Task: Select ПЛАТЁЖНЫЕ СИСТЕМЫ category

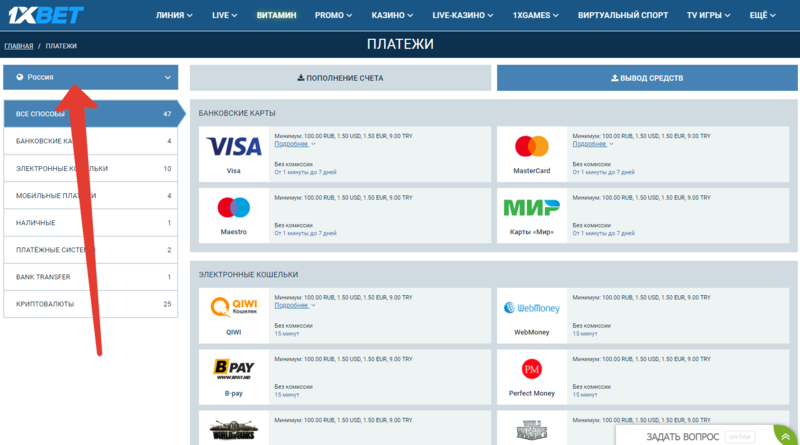Action: tap(91, 250)
